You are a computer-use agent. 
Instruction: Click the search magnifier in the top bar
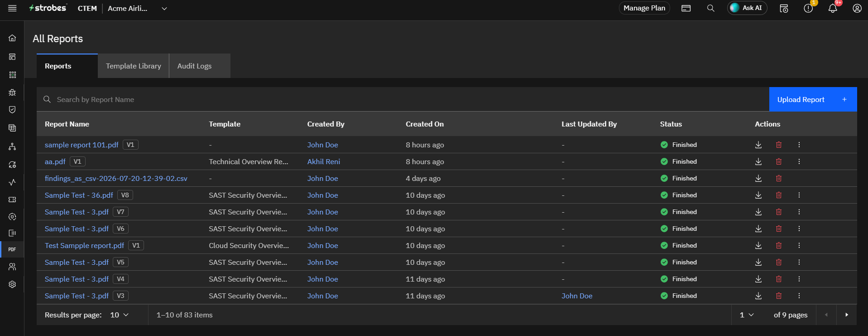point(710,8)
